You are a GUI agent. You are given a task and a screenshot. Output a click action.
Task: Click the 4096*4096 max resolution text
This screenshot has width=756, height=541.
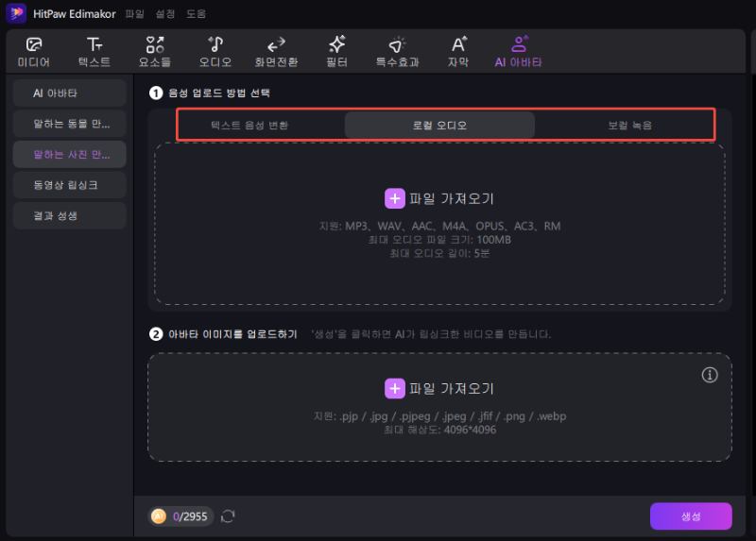coord(439,430)
